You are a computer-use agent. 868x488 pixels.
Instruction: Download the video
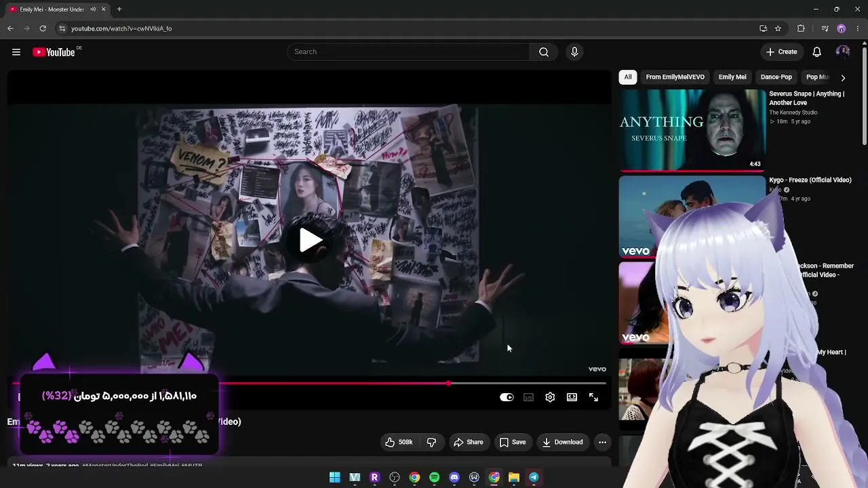(563, 442)
